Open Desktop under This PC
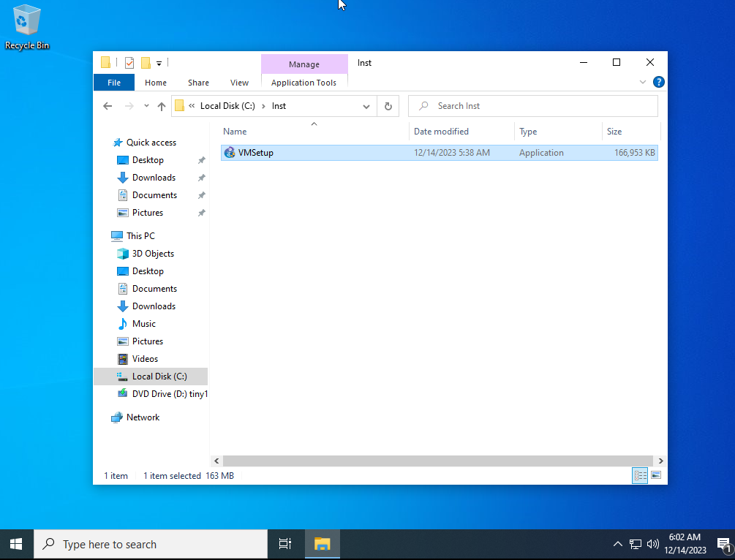Screen dimensions: 735x560 148,271
